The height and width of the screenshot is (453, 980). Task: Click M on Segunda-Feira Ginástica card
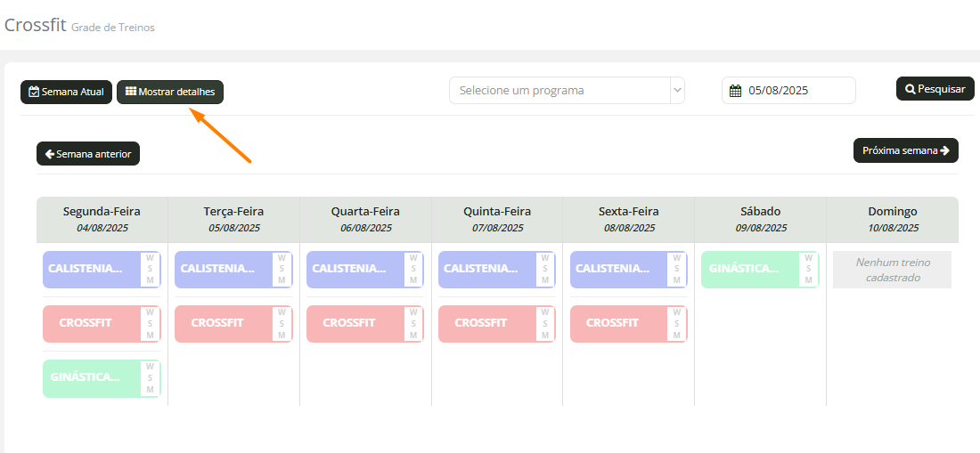click(x=150, y=390)
